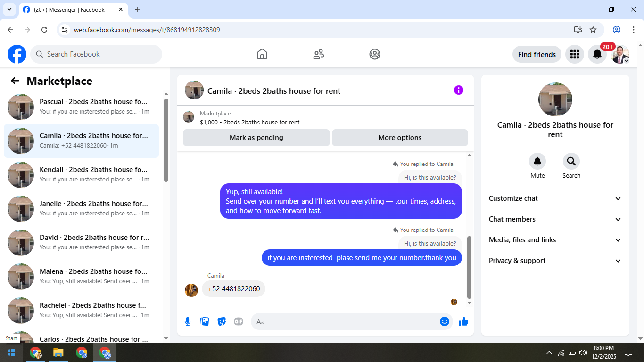Click the Find friends button
644x362 pixels.
point(537,54)
